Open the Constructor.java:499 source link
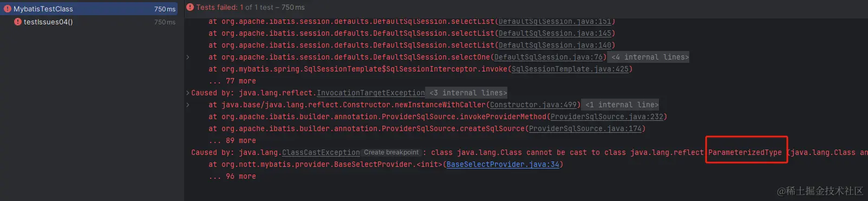Screen dimensions: 868x201 (x=533, y=105)
